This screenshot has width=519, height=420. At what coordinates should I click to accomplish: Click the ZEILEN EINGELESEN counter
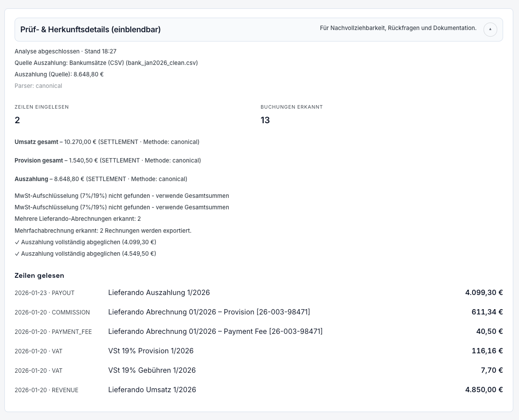(17, 120)
